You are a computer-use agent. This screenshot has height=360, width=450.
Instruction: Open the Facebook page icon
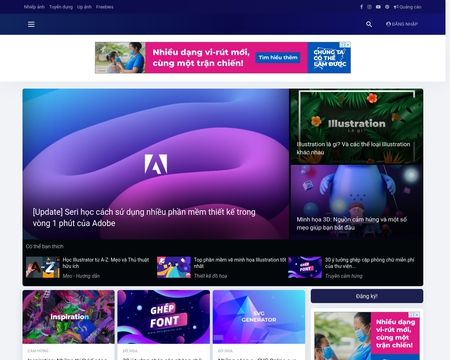(x=361, y=7)
